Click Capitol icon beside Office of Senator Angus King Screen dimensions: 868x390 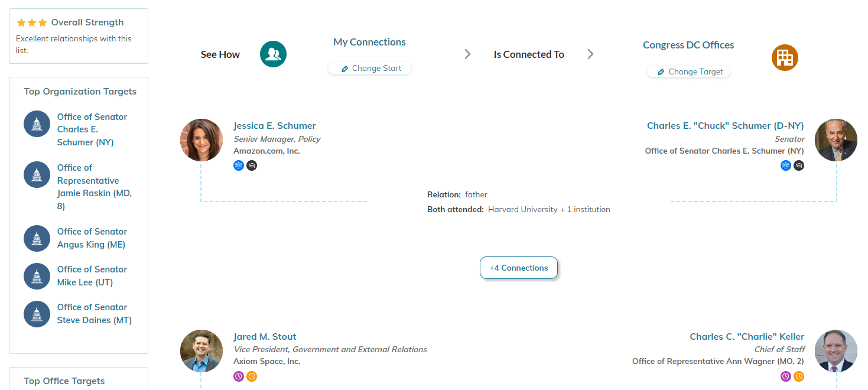point(37,238)
